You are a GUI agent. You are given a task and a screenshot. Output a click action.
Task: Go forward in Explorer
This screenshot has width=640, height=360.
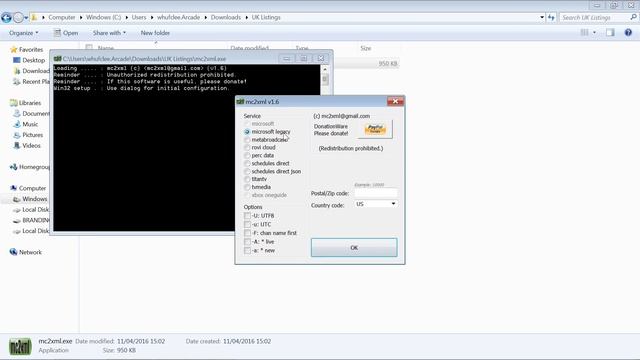[x=18, y=18]
